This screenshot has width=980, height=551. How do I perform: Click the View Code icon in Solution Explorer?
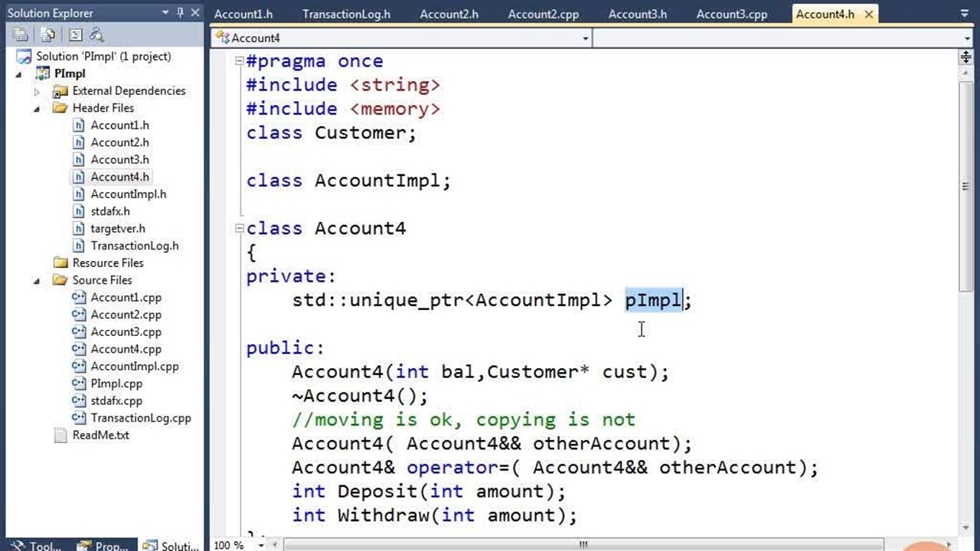[x=77, y=35]
